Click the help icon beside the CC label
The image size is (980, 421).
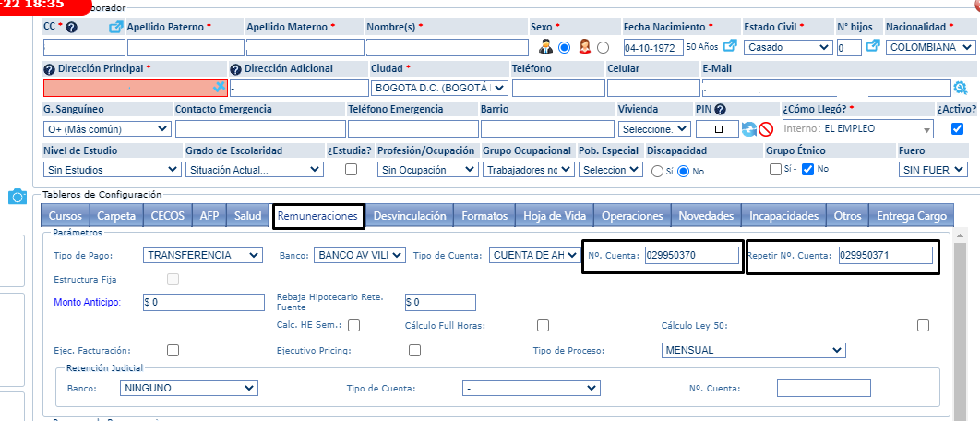tap(72, 28)
